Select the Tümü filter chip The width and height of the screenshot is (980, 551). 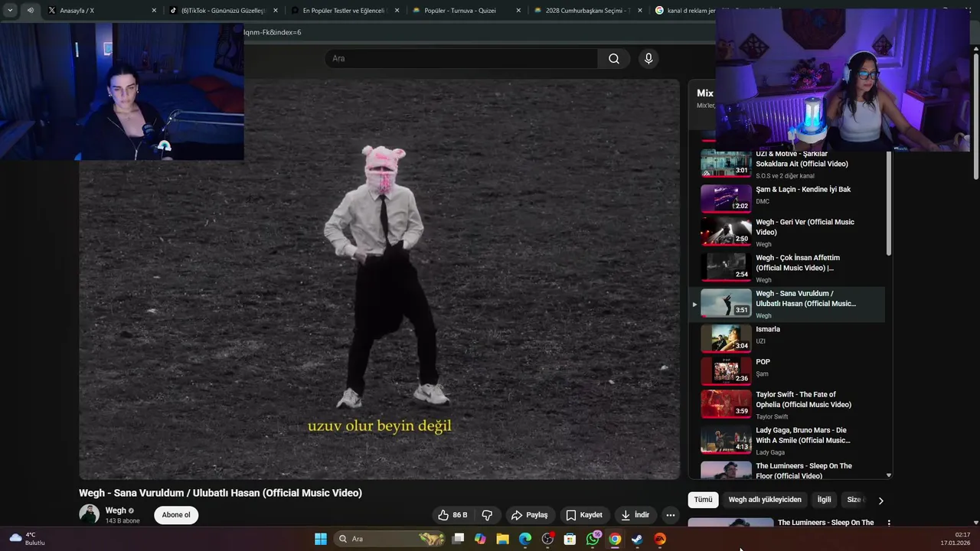tap(703, 500)
